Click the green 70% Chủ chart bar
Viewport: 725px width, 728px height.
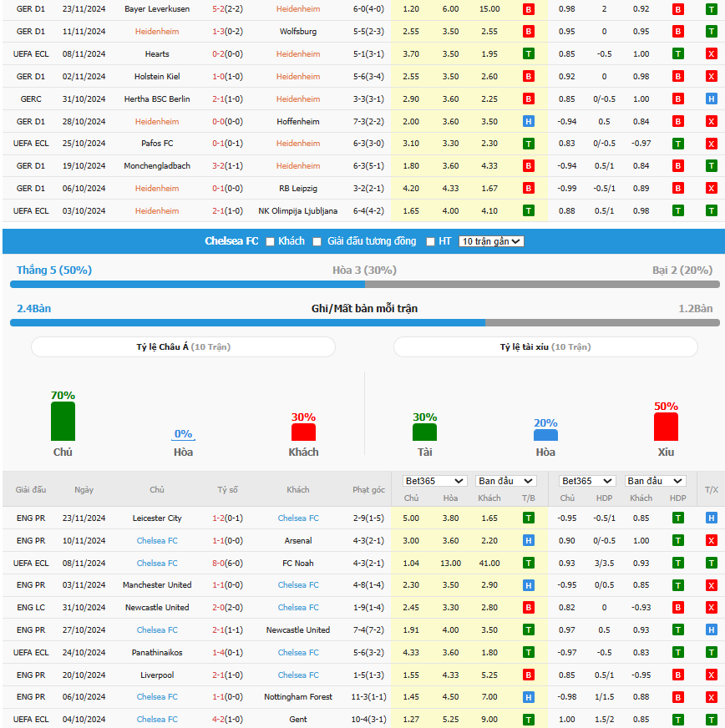[x=63, y=421]
